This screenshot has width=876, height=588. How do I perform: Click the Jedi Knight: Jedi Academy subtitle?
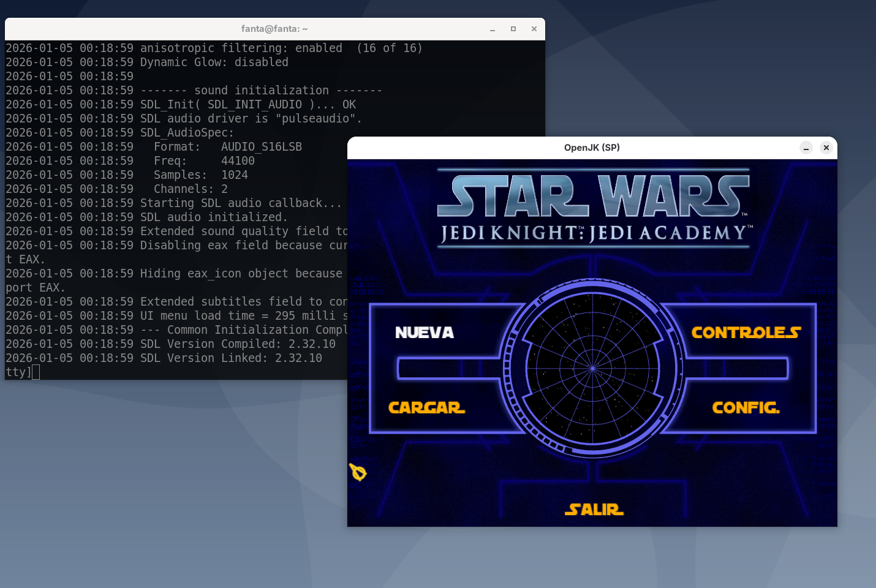(593, 233)
